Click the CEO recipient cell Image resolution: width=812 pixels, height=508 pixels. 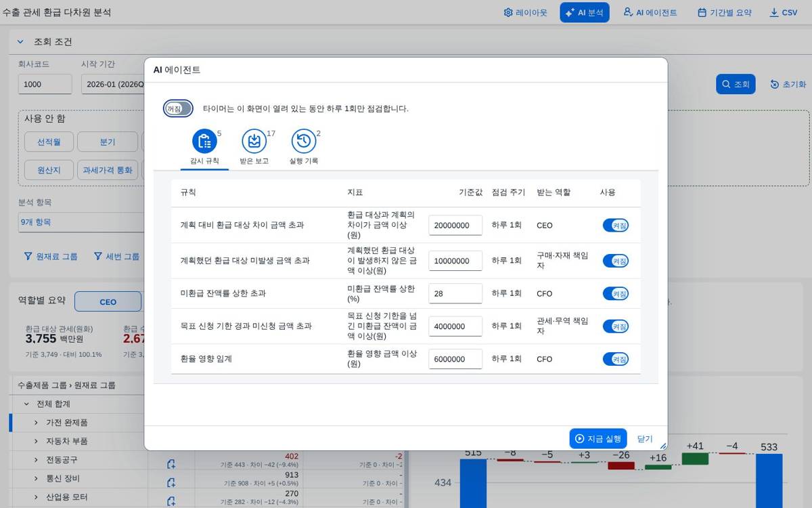click(x=545, y=226)
